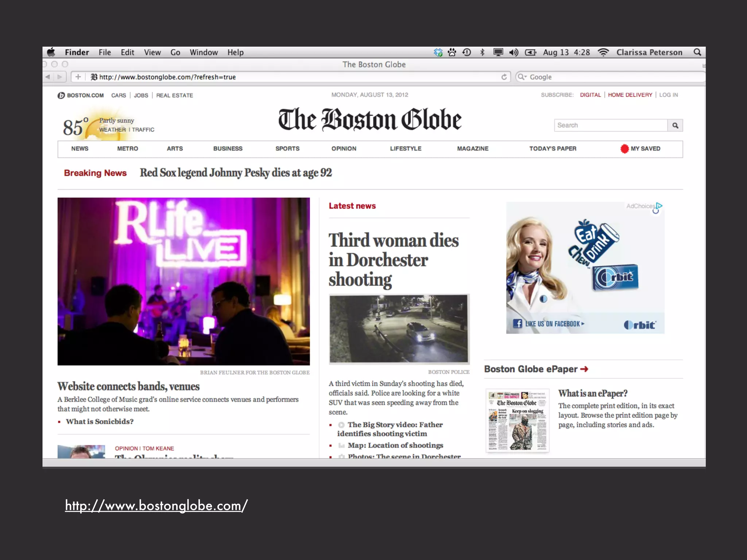This screenshot has height=560, width=747.
Task: Select the TODAY'S PAPER navigation tab
Action: pyautogui.click(x=553, y=149)
